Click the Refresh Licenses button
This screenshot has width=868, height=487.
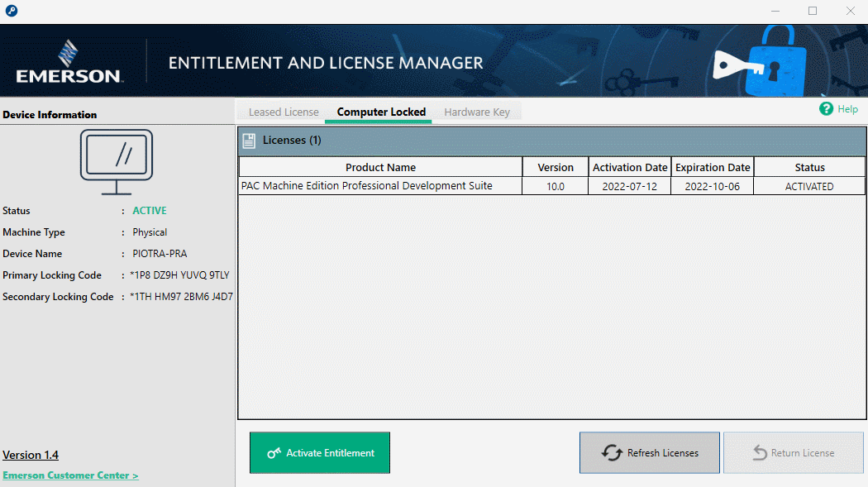pyautogui.click(x=649, y=453)
